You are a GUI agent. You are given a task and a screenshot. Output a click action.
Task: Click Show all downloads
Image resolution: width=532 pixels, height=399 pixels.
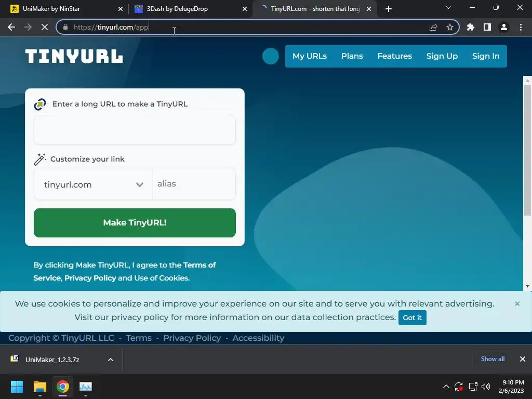tap(493, 359)
